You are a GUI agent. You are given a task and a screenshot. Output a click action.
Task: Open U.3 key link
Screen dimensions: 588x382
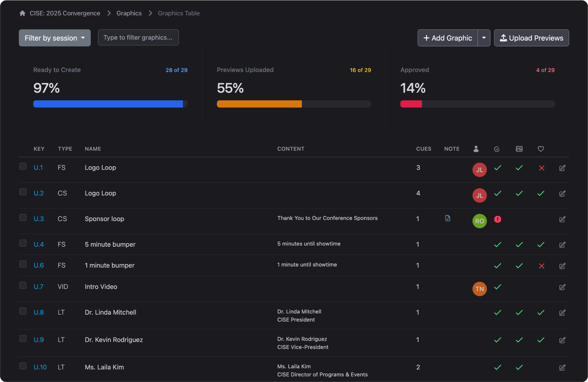pyautogui.click(x=39, y=219)
